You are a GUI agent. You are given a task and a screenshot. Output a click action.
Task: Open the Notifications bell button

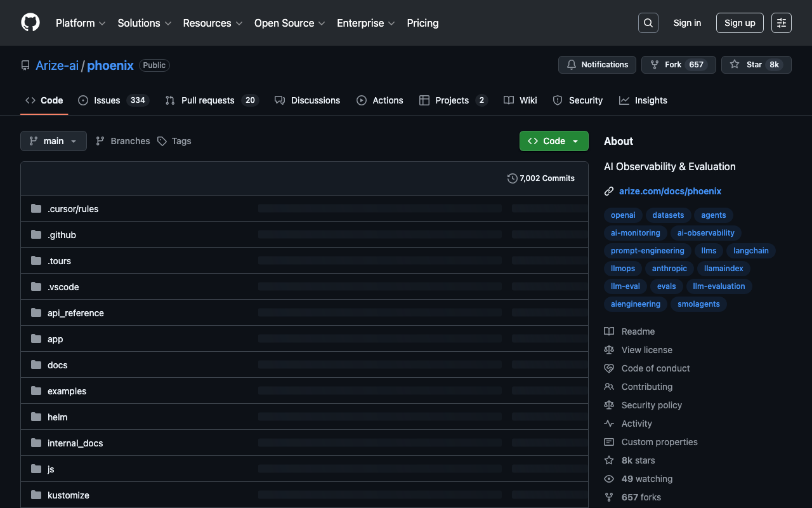(597, 65)
